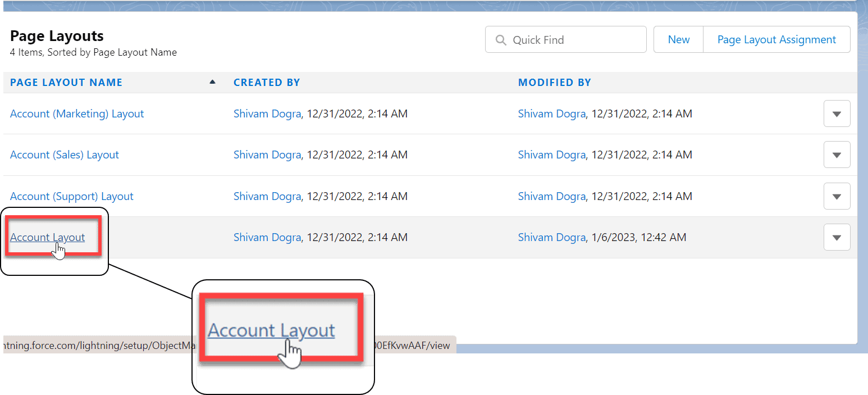Sort the list by the Modified By column
Screen dimensions: 868x395
pyautogui.click(x=555, y=81)
